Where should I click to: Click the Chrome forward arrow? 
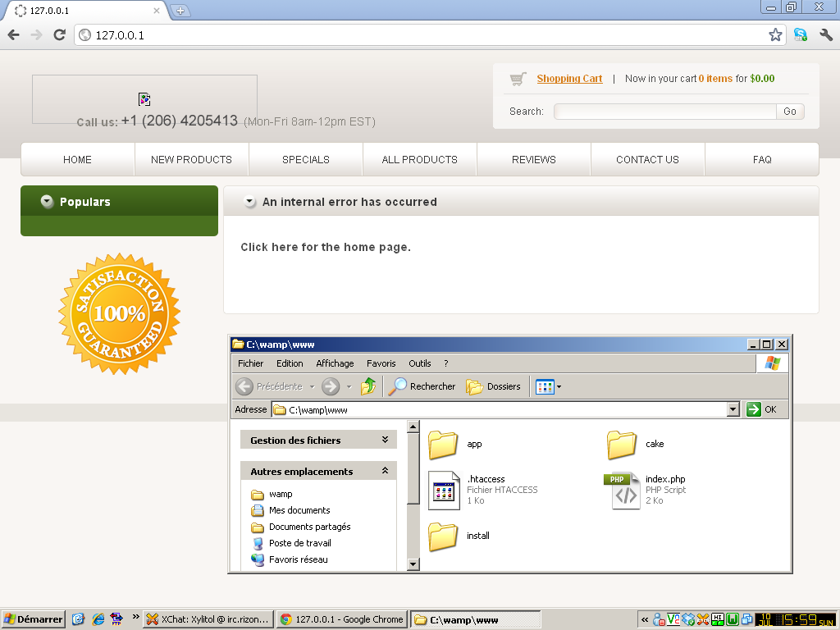(36, 34)
